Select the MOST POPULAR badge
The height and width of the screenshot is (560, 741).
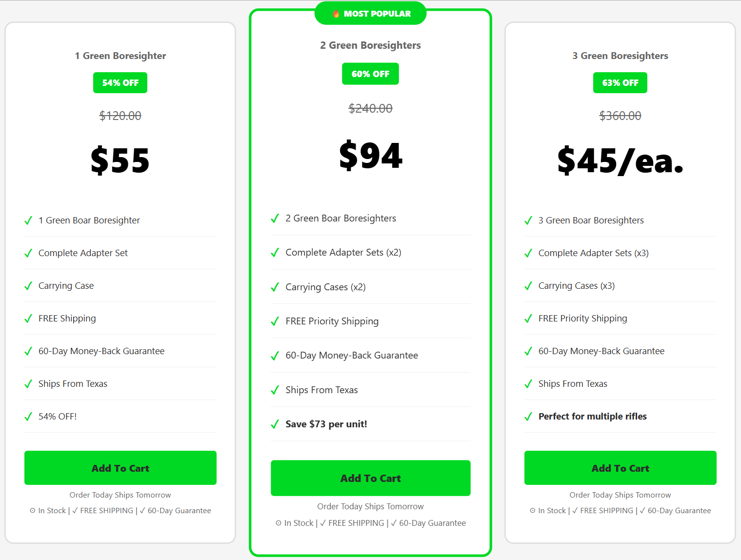click(371, 14)
